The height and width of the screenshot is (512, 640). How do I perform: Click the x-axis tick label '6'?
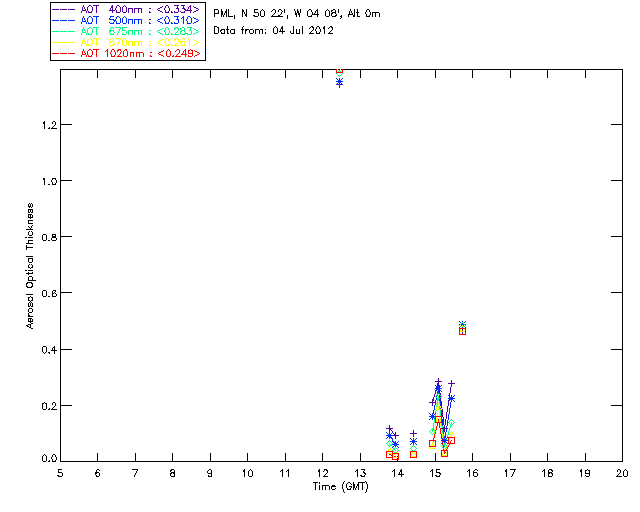(x=98, y=473)
